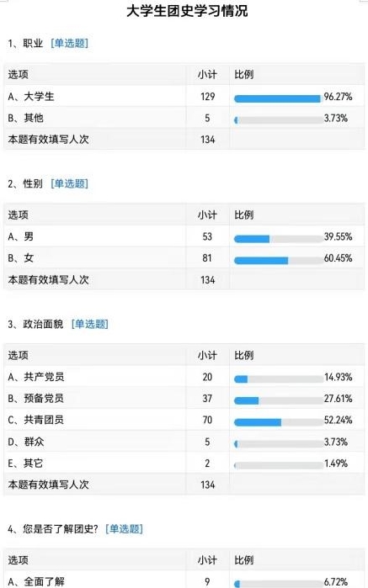
Task: Click the 选项 column header in question 3
Action: (18, 355)
